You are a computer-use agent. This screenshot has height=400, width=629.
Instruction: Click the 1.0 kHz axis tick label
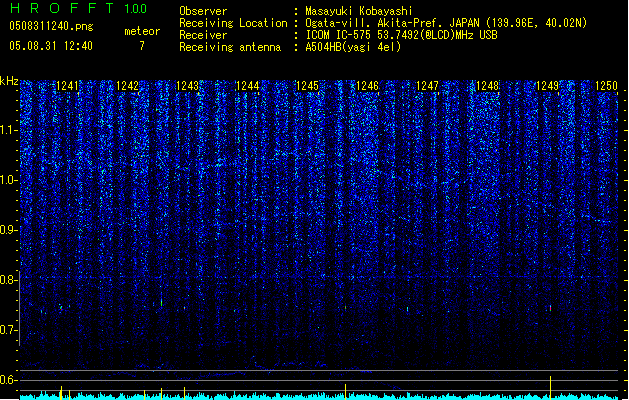[x=9, y=180]
